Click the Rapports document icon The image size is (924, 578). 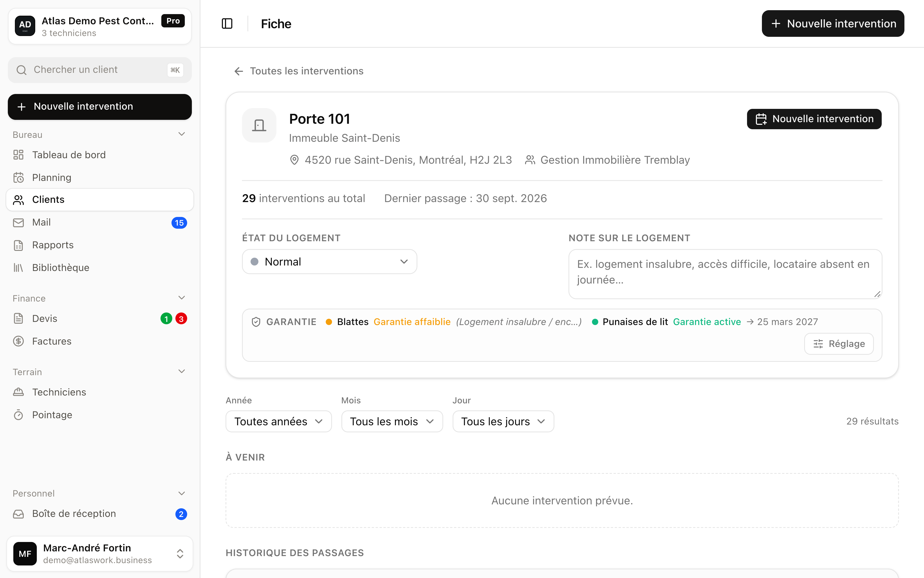(18, 245)
